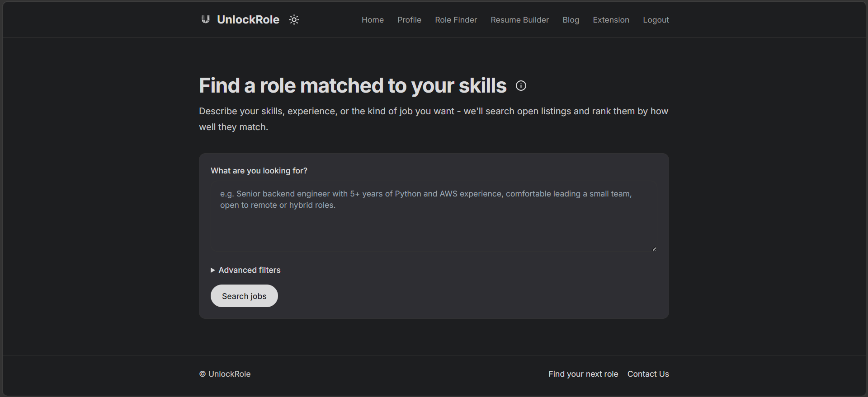Viewport: 868px width, 397px height.
Task: Click the Search jobs button
Action: 244,296
